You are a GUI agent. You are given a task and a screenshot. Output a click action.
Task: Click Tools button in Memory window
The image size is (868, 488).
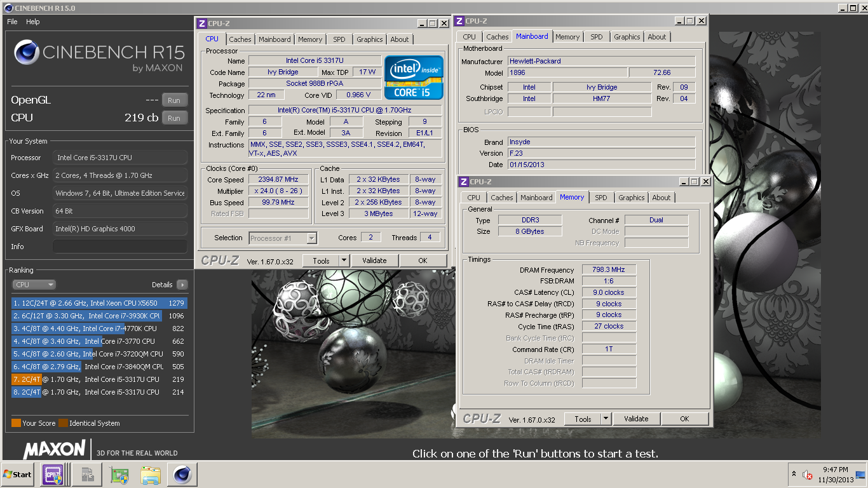tap(583, 419)
